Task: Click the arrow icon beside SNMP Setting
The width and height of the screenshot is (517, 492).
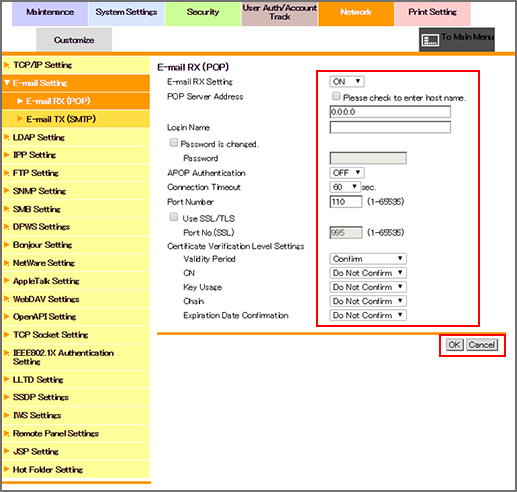Action: click(x=7, y=191)
